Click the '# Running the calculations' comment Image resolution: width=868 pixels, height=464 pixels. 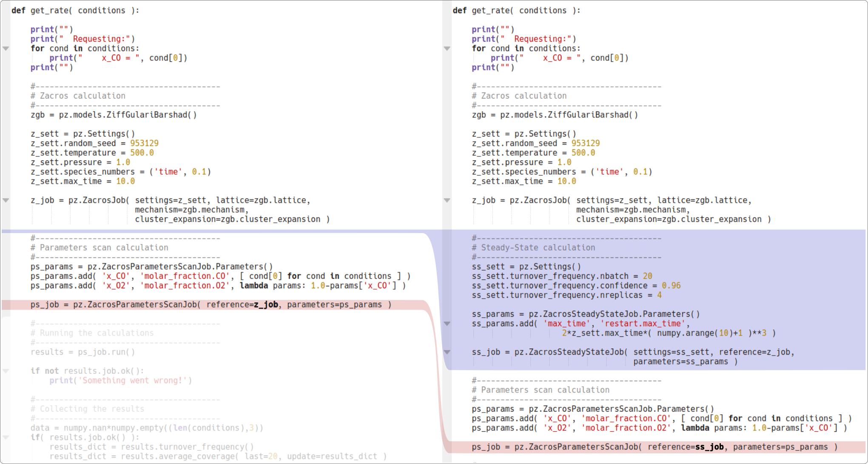click(x=92, y=333)
